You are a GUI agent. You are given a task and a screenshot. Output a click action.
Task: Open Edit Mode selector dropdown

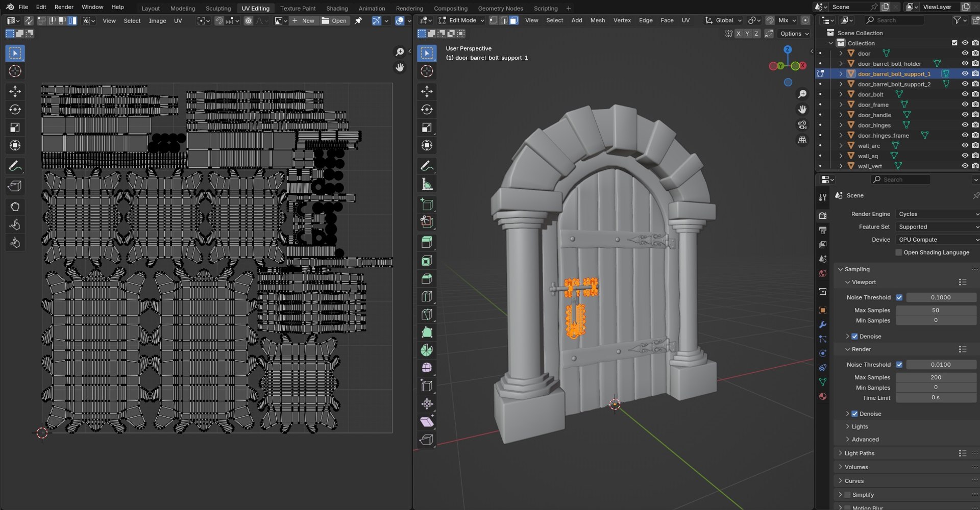461,20
